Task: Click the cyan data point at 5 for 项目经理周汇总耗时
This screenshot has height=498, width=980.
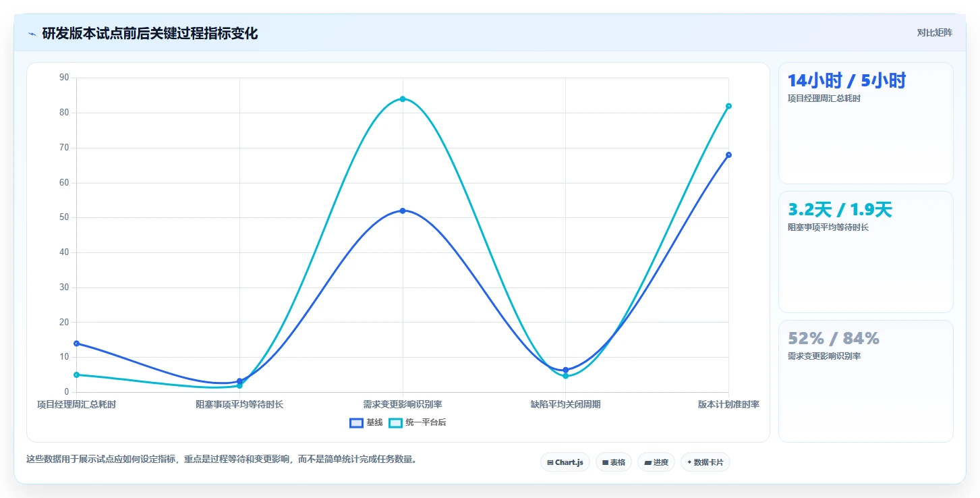Action: [76, 375]
